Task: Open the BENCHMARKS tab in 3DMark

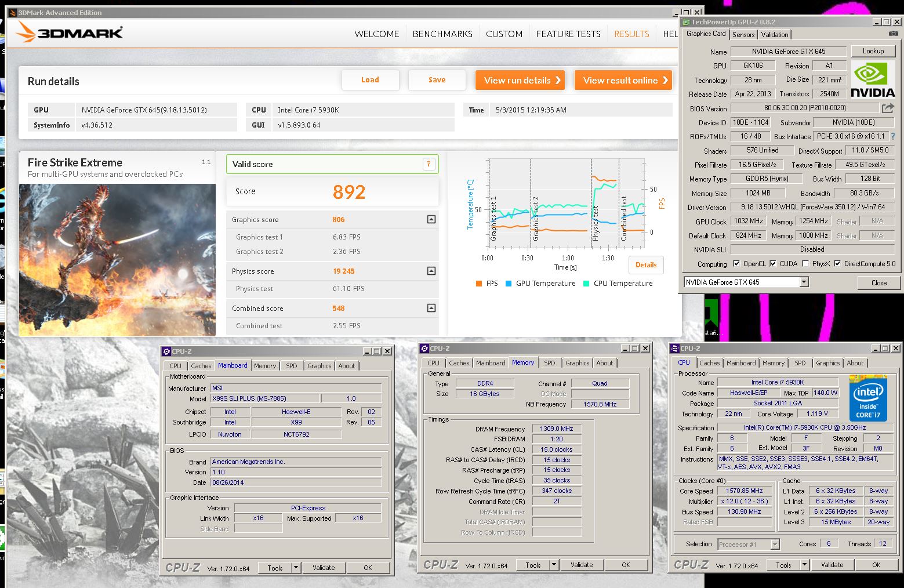Action: 442,34
